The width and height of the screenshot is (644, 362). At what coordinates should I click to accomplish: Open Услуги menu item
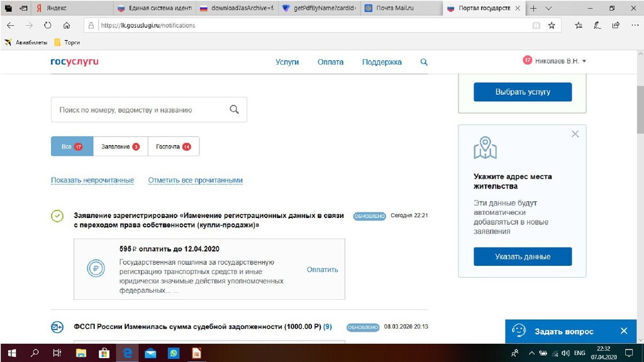click(287, 62)
